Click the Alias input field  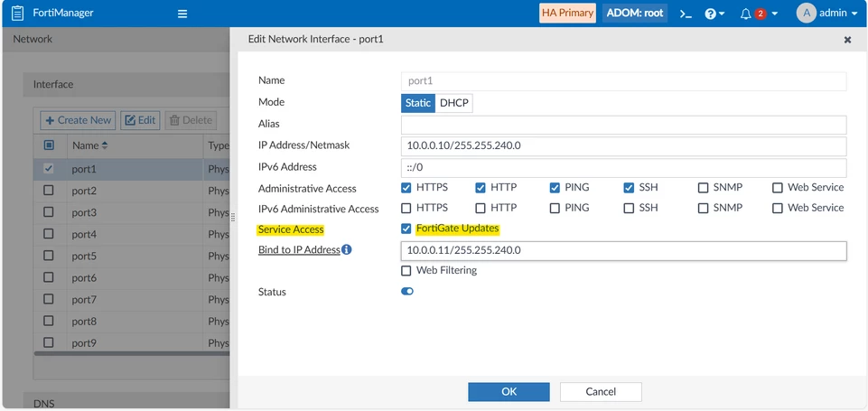click(x=624, y=126)
